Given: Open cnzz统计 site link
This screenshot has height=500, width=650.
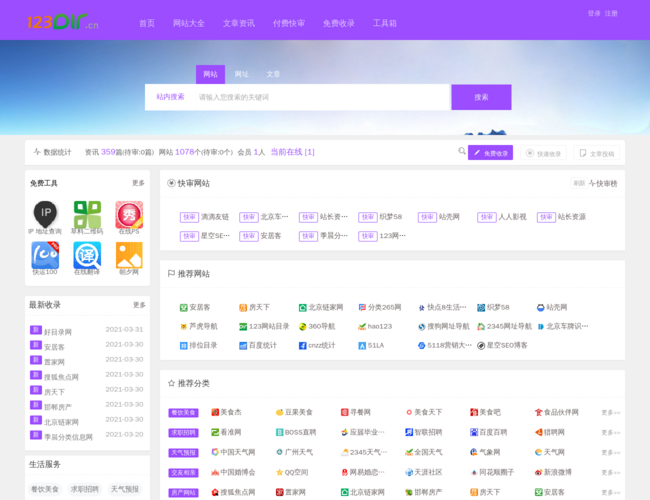Looking at the screenshot, I should [x=317, y=345].
